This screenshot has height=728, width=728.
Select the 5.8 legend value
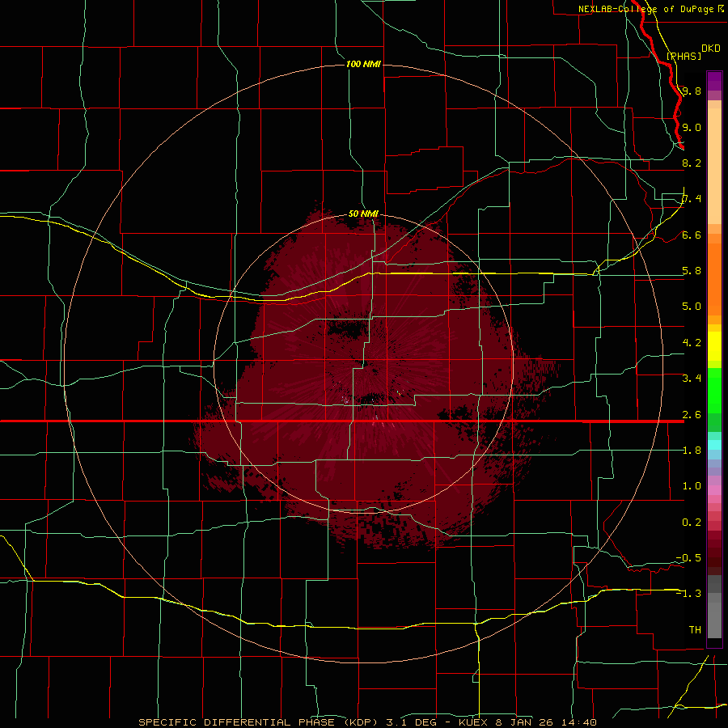tap(692, 271)
